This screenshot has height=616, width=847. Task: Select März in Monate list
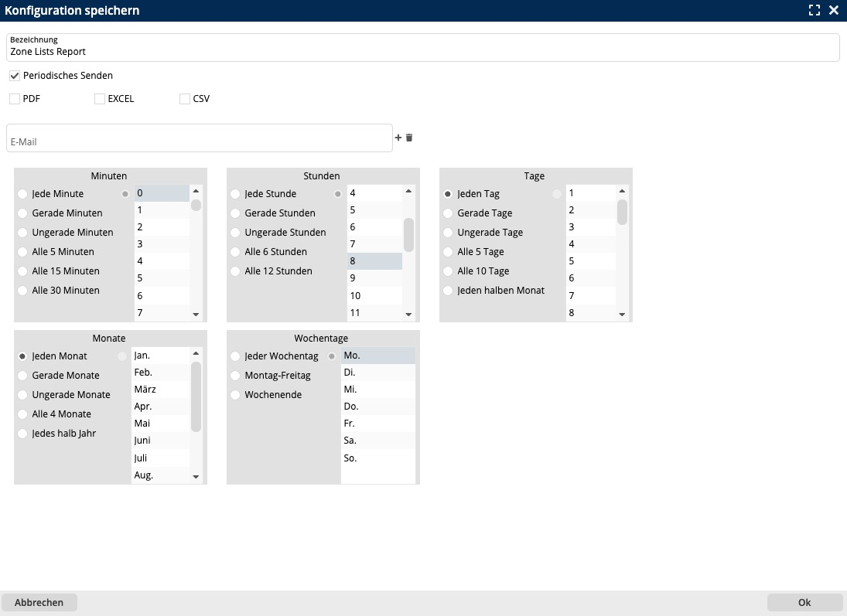pos(160,390)
